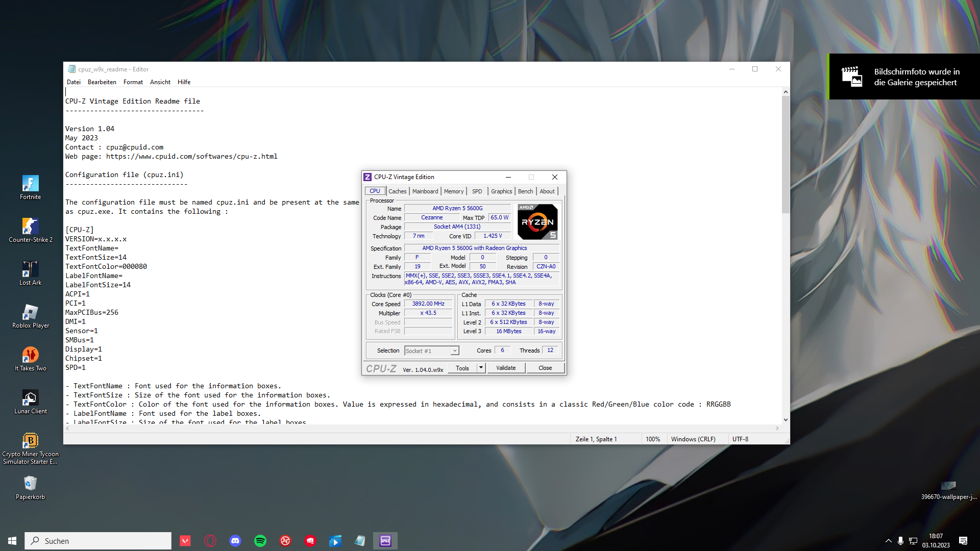Open the Format menu in Editor
The image size is (980, 551).
pyautogui.click(x=133, y=82)
